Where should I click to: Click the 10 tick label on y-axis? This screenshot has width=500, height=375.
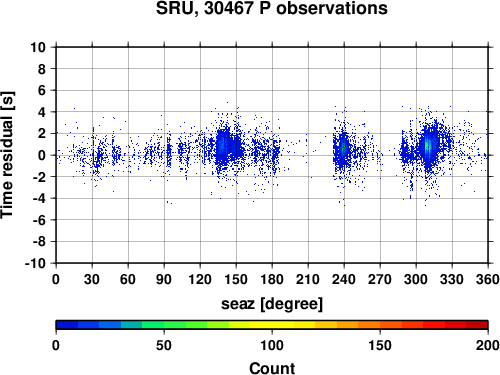coord(38,47)
